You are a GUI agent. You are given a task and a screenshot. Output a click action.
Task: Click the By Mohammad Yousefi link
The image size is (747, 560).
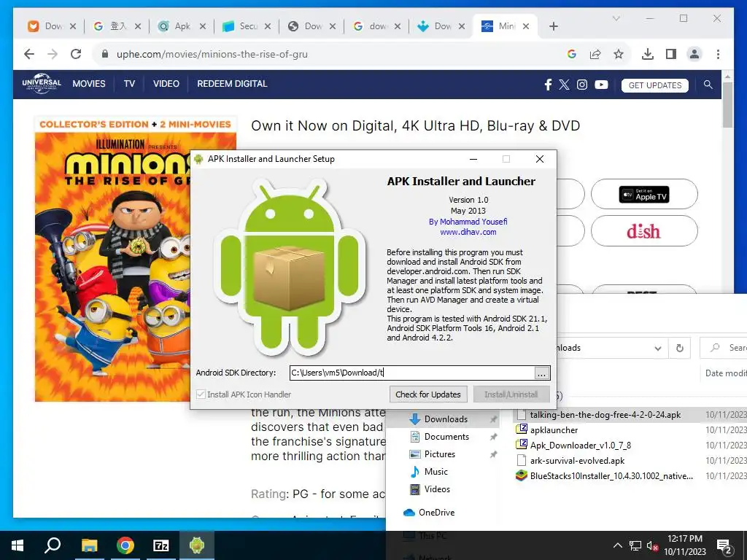pyautogui.click(x=468, y=222)
